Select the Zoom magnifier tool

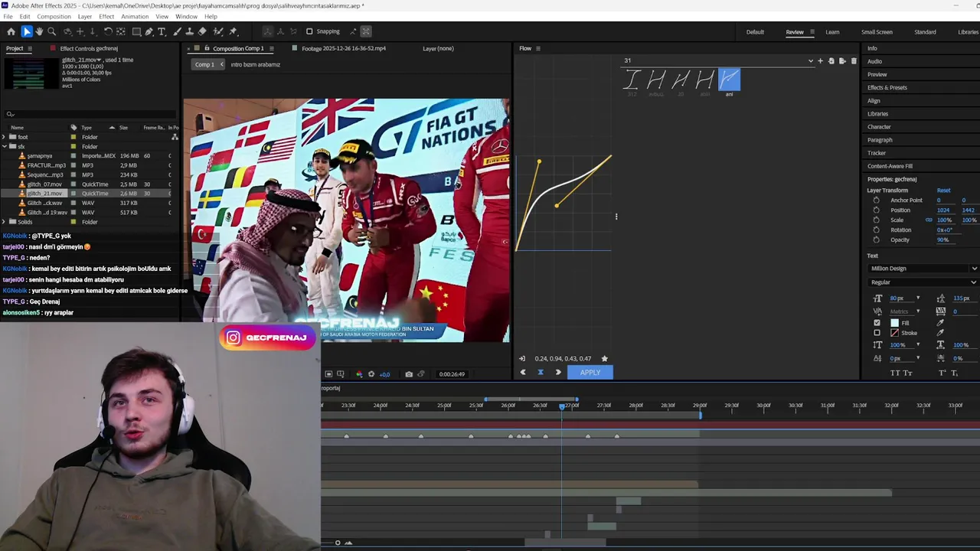(x=52, y=31)
